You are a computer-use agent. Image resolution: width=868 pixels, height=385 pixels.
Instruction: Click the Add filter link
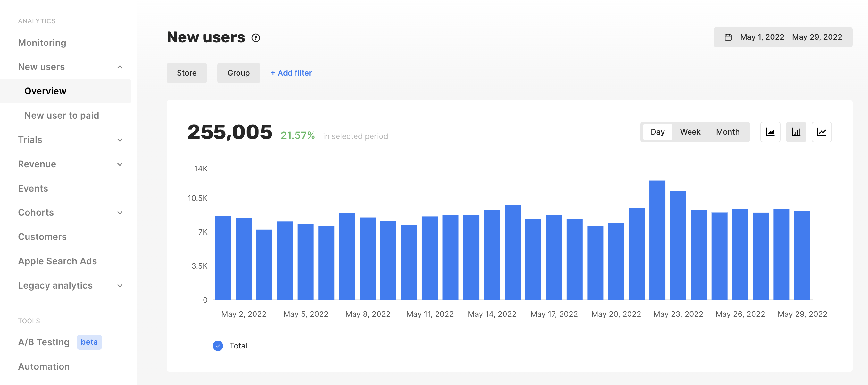point(291,73)
